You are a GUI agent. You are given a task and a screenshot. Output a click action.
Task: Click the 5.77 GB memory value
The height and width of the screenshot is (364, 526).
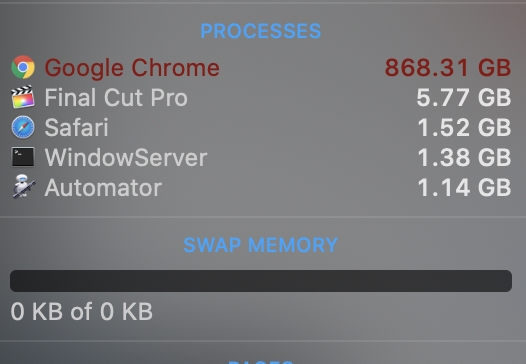pyautogui.click(x=464, y=98)
